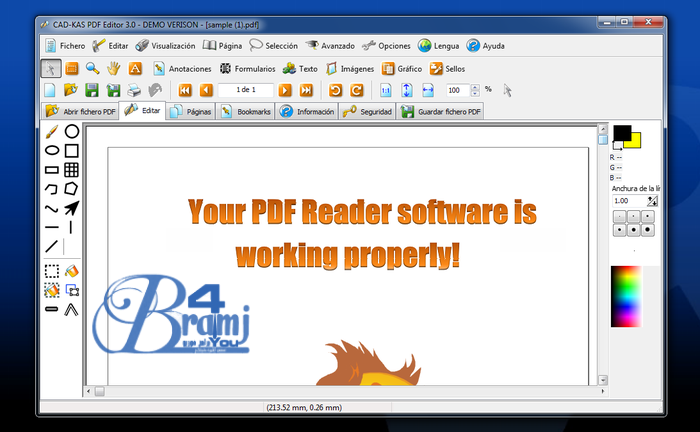The height and width of the screenshot is (432, 700).
Task: Click the yellow background color swatch
Action: [637, 142]
